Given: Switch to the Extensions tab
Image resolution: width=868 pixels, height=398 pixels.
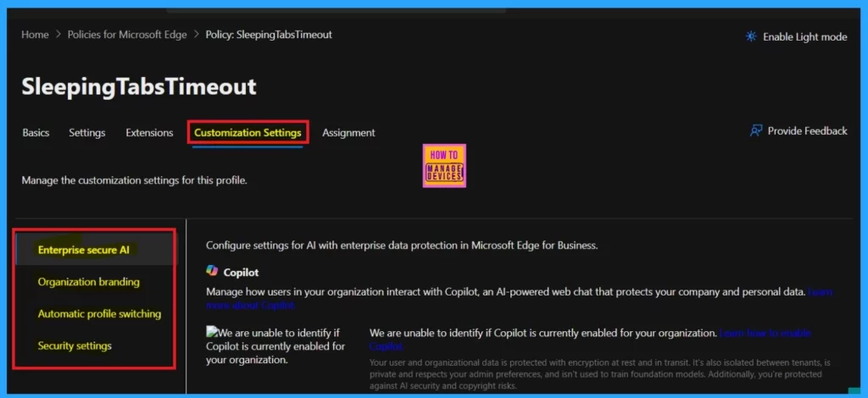Looking at the screenshot, I should pyautogui.click(x=149, y=133).
